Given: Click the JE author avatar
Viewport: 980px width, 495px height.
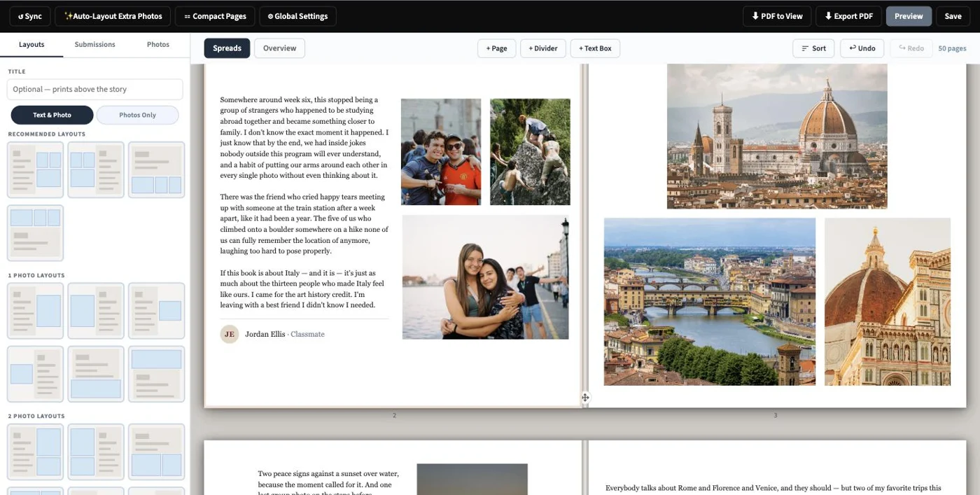Looking at the screenshot, I should 230,334.
